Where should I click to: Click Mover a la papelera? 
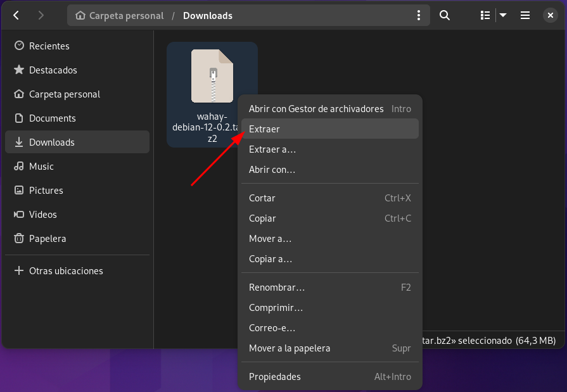tap(290, 348)
